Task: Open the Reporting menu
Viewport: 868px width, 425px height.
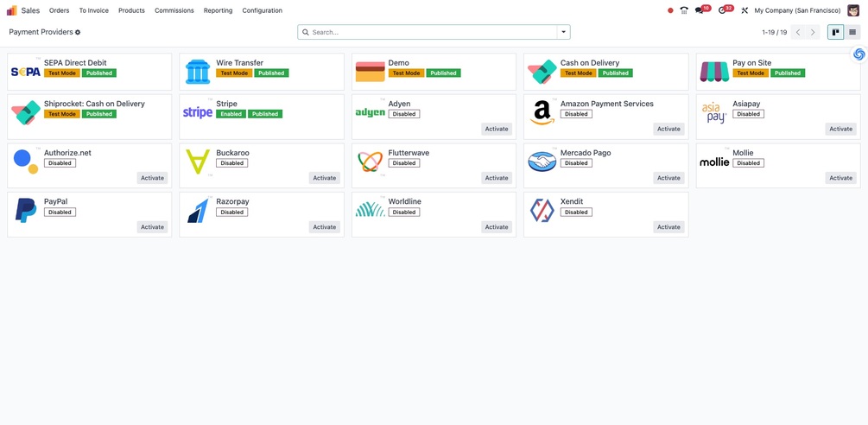Action: point(219,10)
